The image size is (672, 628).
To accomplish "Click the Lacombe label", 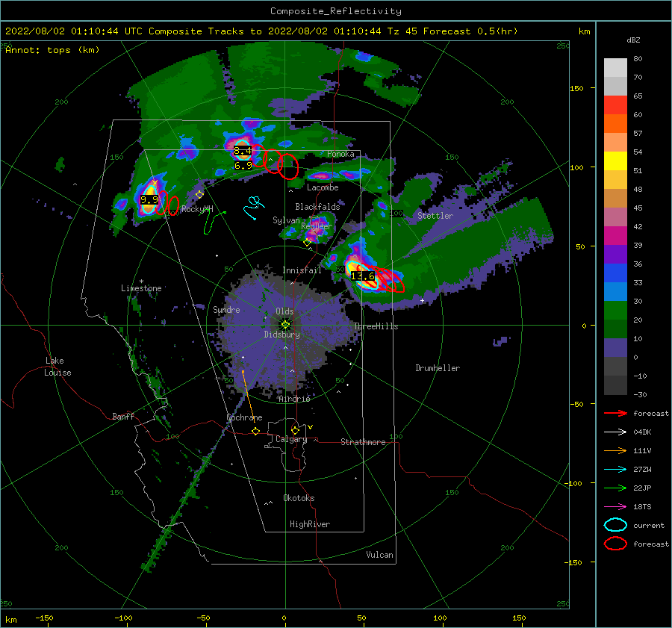I will click(x=323, y=187).
